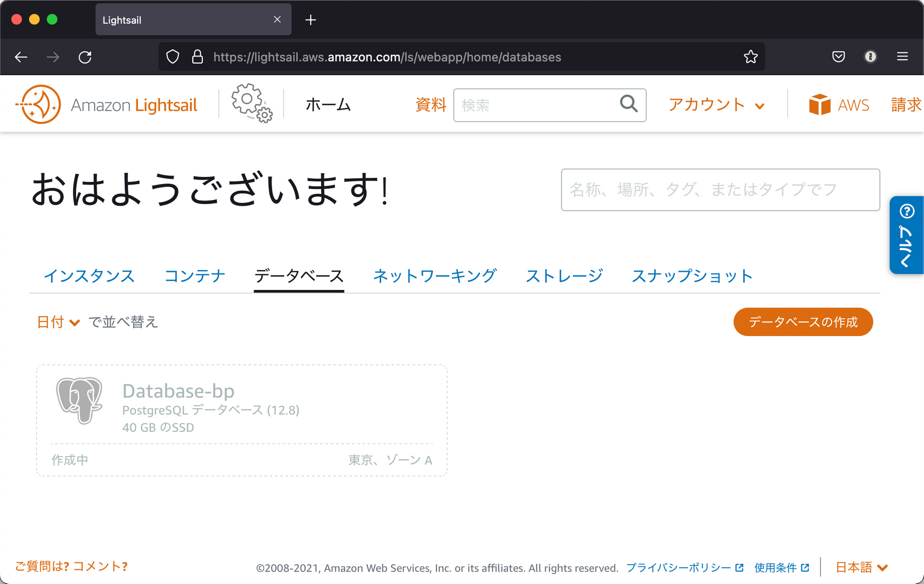The height and width of the screenshot is (584, 924).
Task: Open the 日付 sort dropdown
Action: [x=59, y=322]
